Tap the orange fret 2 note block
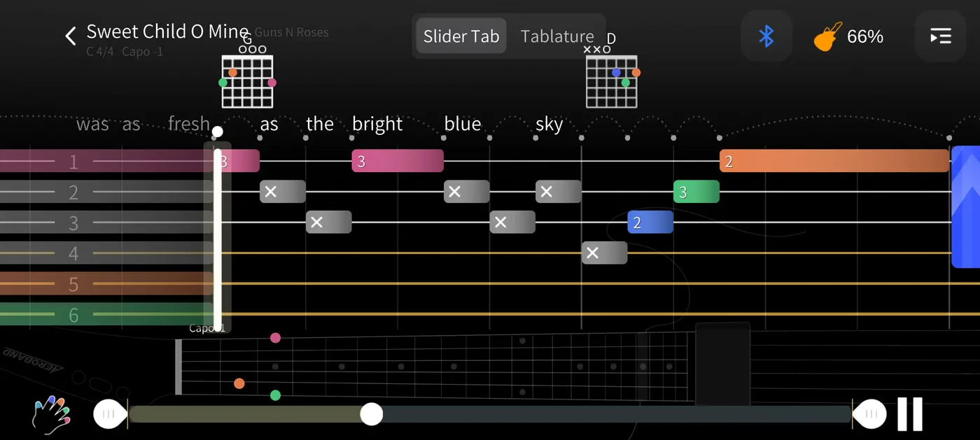This screenshot has height=440, width=980. pos(833,162)
